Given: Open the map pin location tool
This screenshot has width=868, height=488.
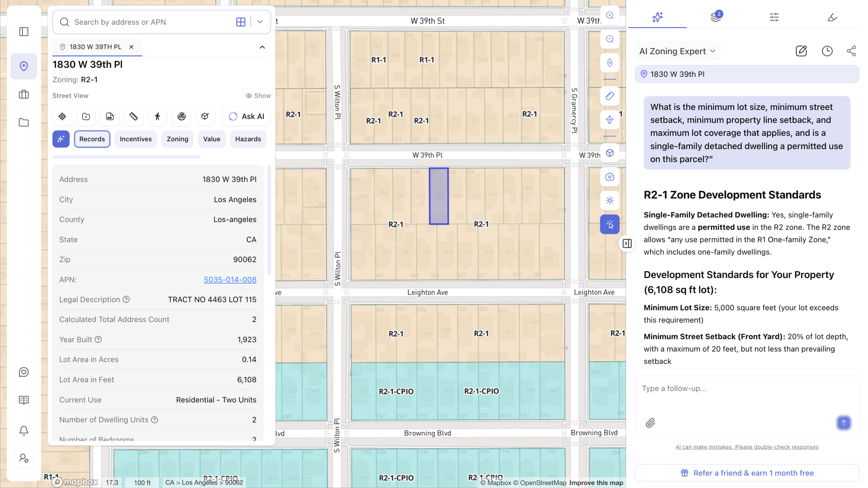Looking at the screenshot, I should pos(24,66).
